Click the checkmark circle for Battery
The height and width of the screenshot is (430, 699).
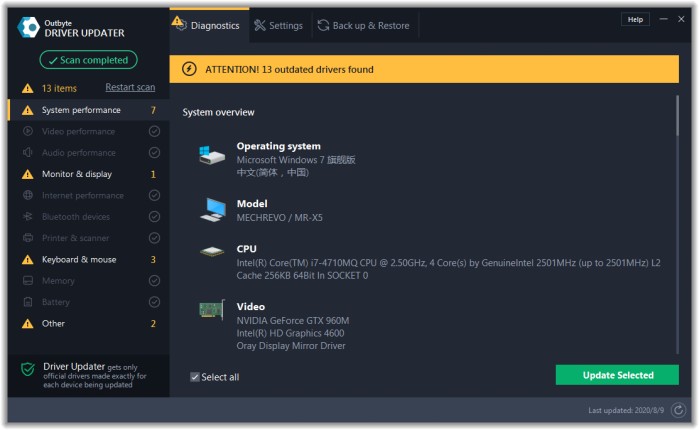(x=154, y=302)
